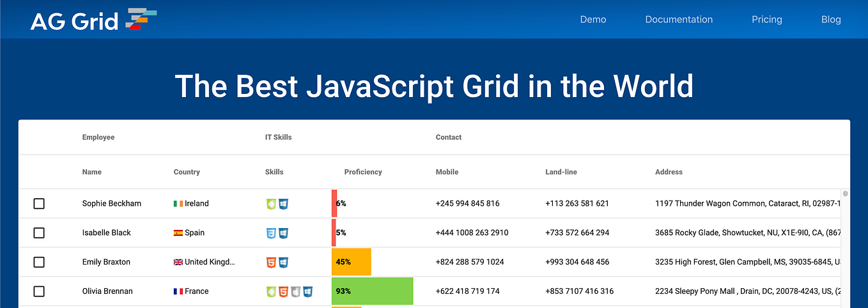Click Apple skill icon in Olivia Brennan row
The image size is (868, 308).
click(x=295, y=291)
